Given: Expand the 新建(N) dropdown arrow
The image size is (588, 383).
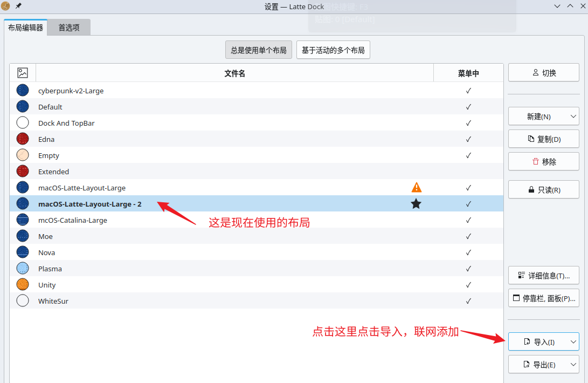Looking at the screenshot, I should (573, 117).
